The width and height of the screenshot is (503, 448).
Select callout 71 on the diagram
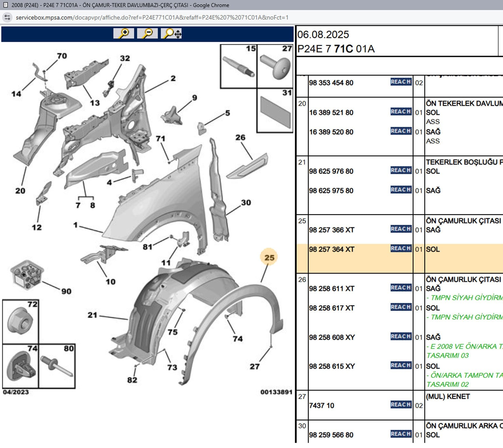coord(160,138)
